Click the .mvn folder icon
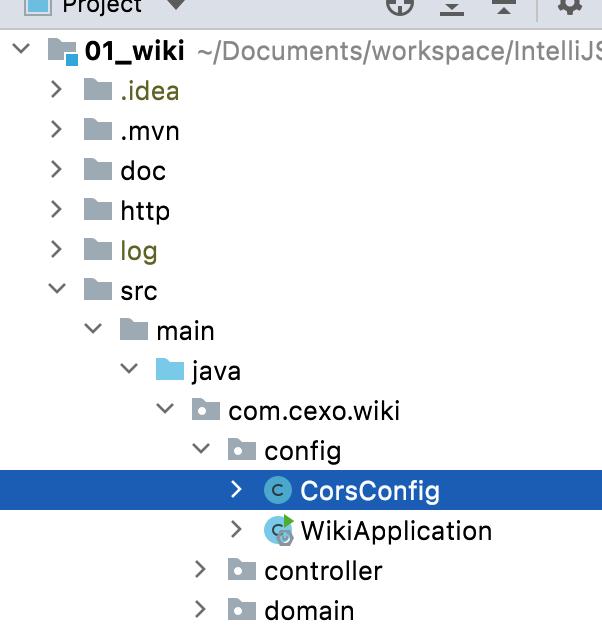Image resolution: width=602 pixels, height=626 pixels. pos(98,129)
